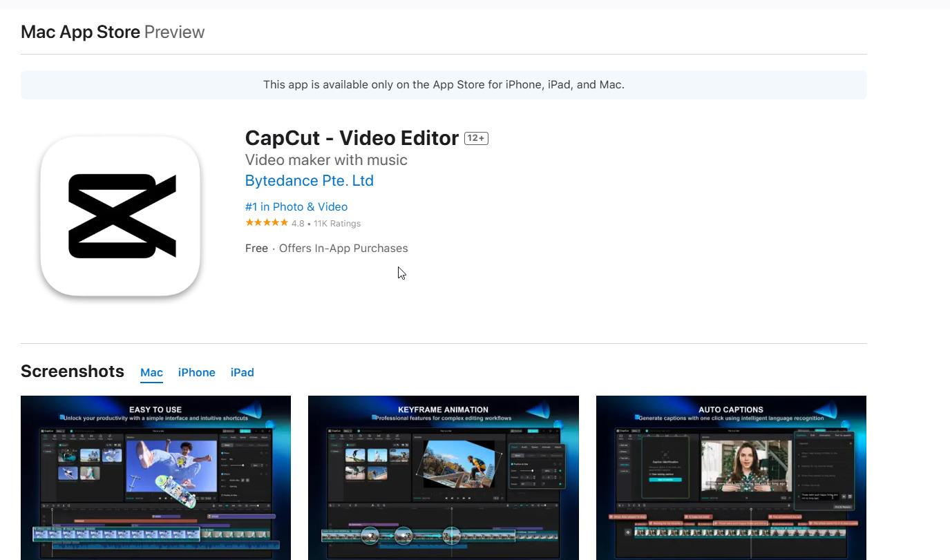Open the Bytedance Pte. Ltd developer link

(309, 181)
